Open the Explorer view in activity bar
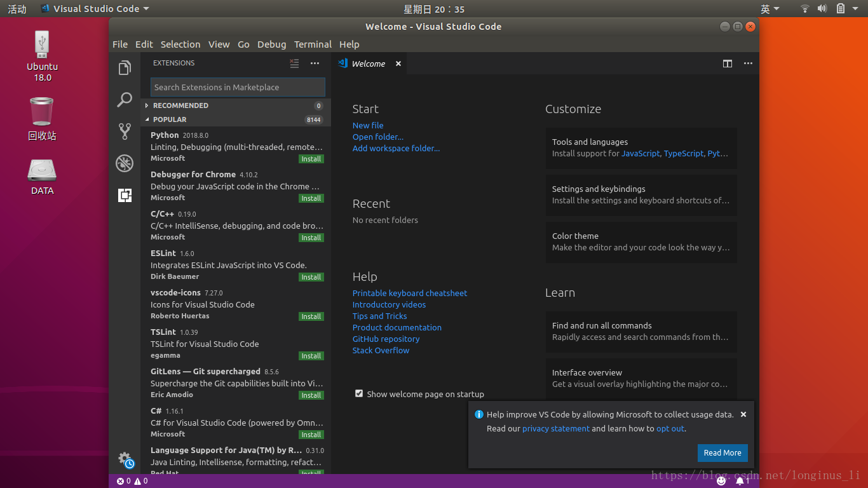The height and width of the screenshot is (488, 868). (125, 68)
